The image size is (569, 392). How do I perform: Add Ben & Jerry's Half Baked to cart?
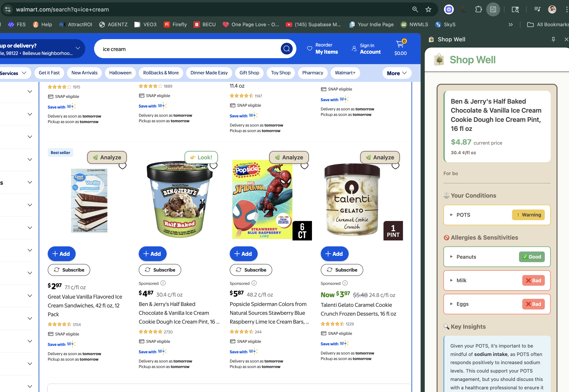pyautogui.click(x=152, y=254)
